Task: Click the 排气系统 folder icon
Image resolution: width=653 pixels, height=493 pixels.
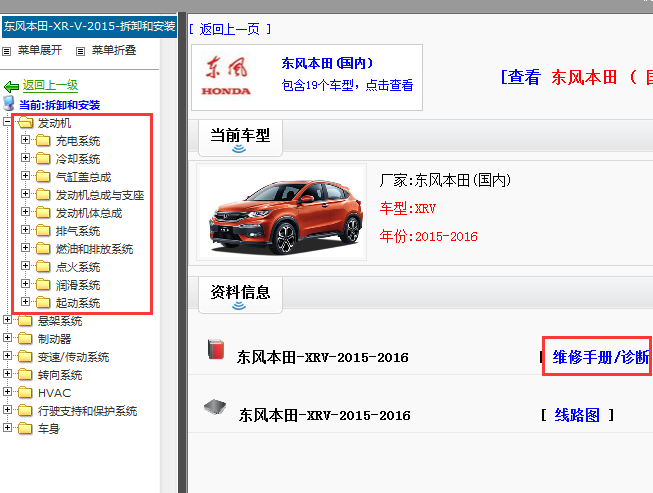Action: 43,230
